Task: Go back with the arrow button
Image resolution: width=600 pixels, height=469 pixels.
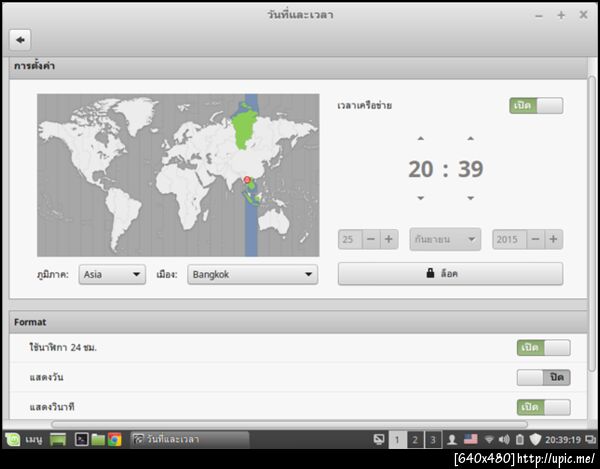Action: pyautogui.click(x=20, y=40)
